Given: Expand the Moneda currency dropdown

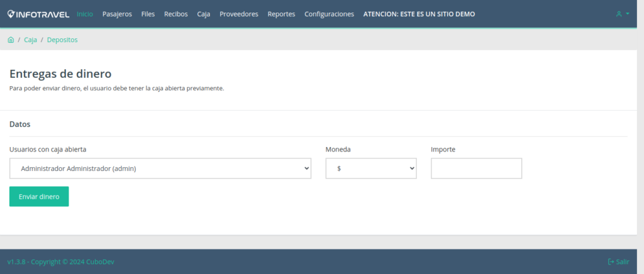Looking at the screenshot, I should (371, 168).
